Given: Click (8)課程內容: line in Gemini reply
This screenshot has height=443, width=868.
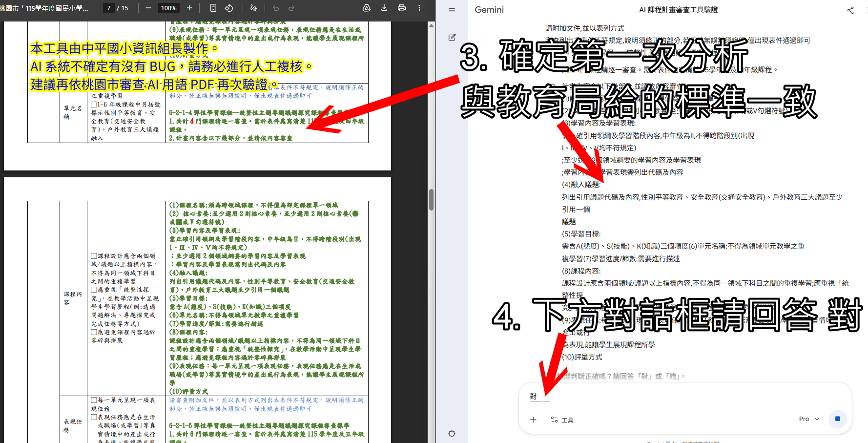Looking at the screenshot, I should tap(581, 271).
